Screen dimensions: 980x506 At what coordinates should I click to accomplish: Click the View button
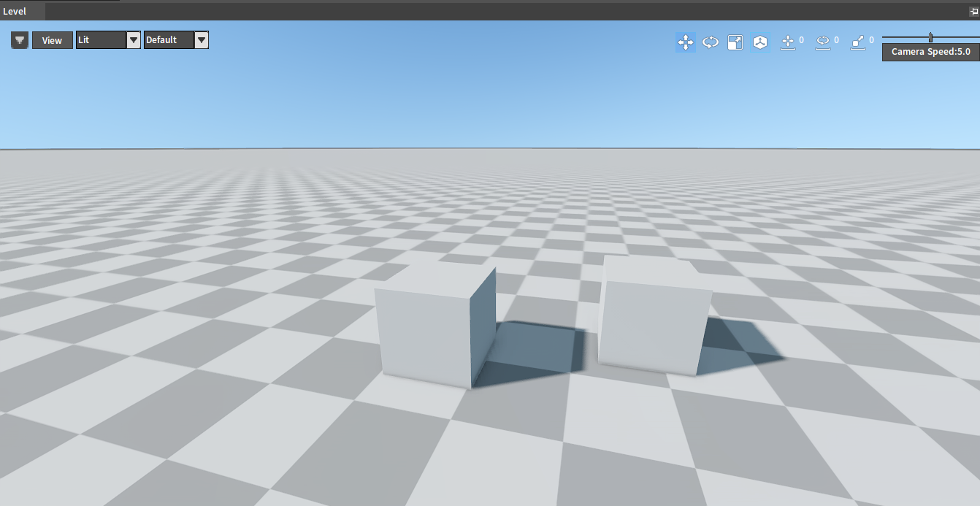click(53, 40)
